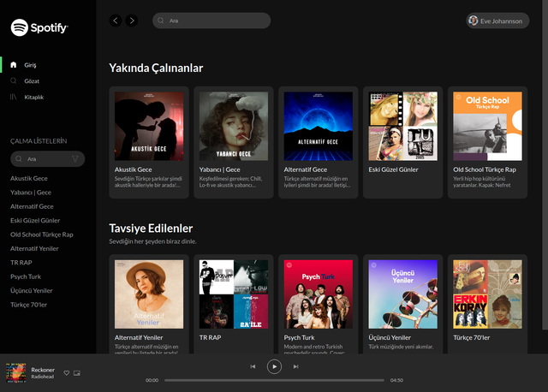Open the Türkçe 70'ler collage cover
Image resolution: width=548 pixels, height=392 pixels.
(x=487, y=294)
